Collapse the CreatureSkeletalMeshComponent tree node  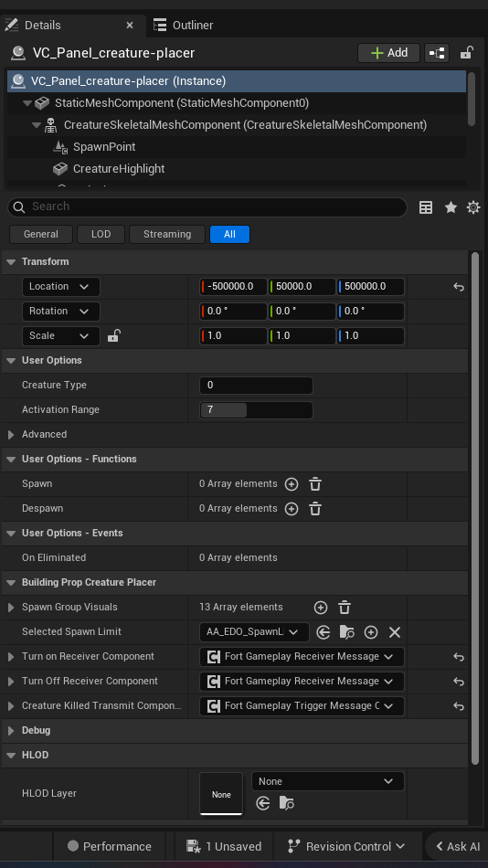coord(37,125)
